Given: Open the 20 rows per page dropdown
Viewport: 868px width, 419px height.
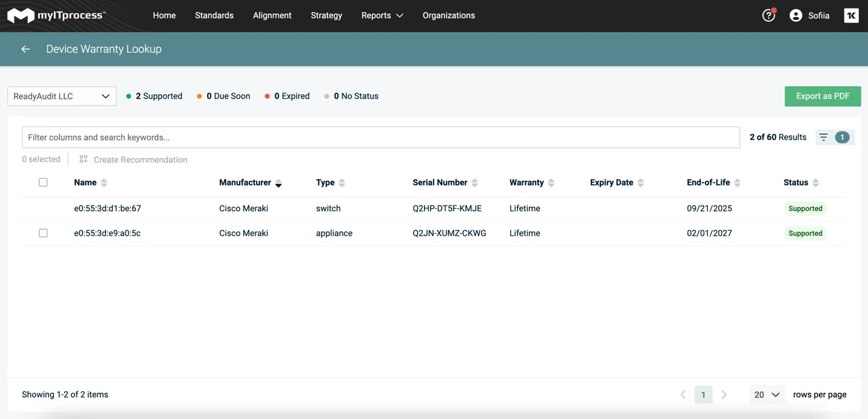Looking at the screenshot, I should point(767,395).
